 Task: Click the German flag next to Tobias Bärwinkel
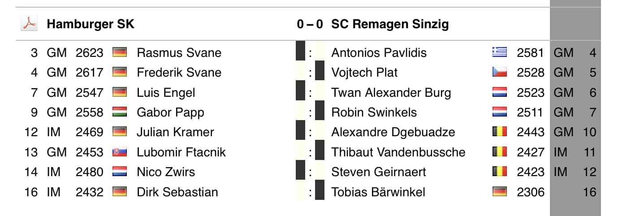pos(499,192)
